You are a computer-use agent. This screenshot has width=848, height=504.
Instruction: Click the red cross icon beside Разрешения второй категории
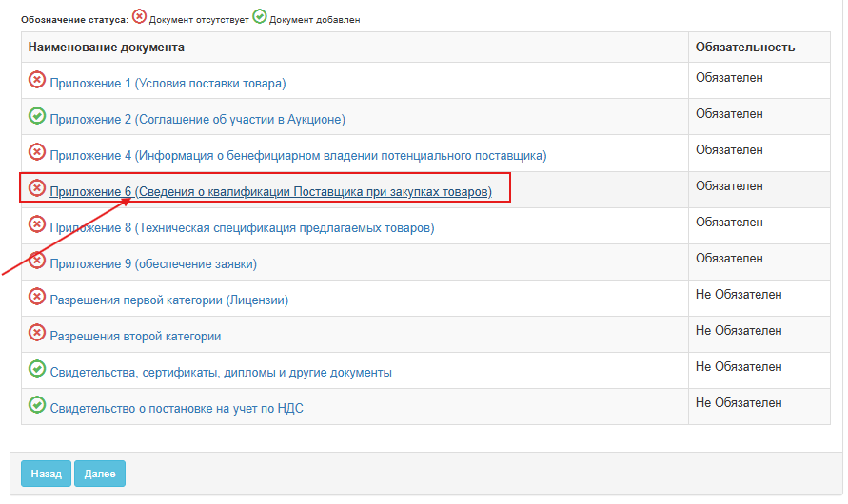coord(37,333)
